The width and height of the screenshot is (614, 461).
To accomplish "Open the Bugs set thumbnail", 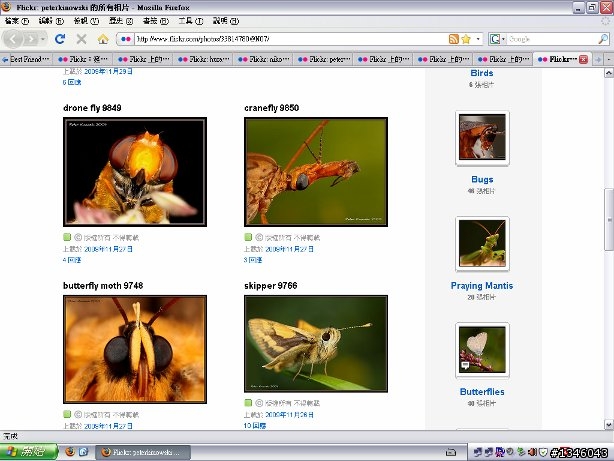I will point(482,138).
